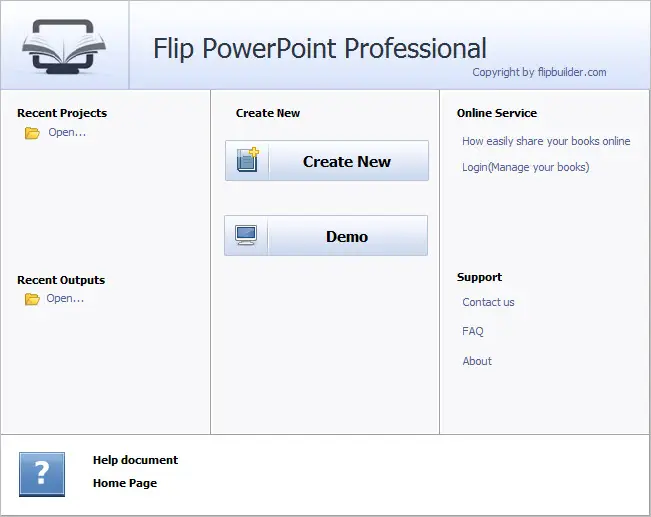The image size is (651, 517).
Task: Click the Flip PowerPoint Professional title
Action: 320,48
